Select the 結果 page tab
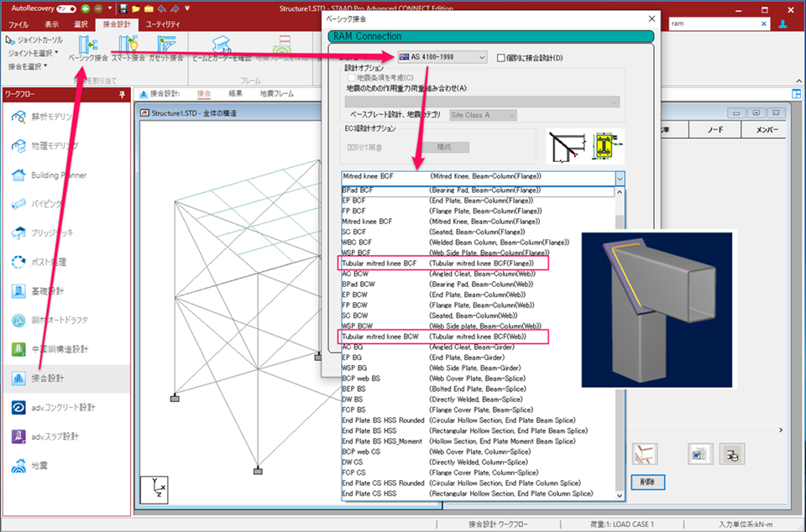Screen dimensions: 806x532 click(235, 93)
